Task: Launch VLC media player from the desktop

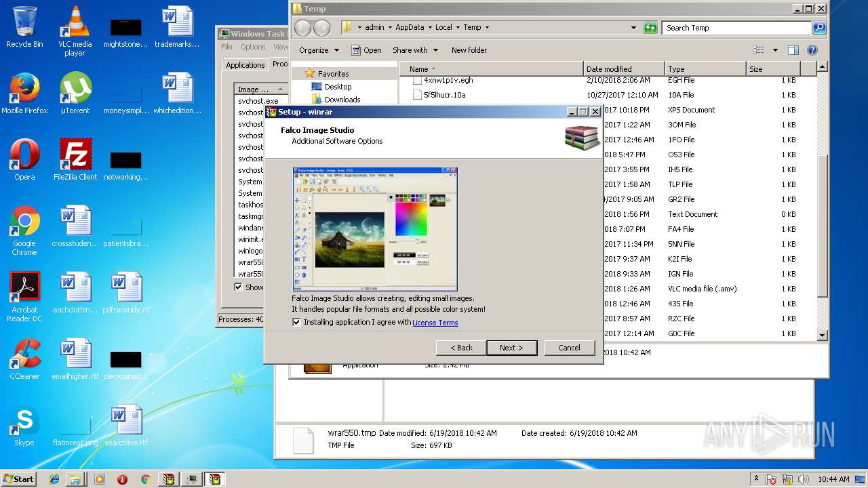Action: (x=75, y=32)
